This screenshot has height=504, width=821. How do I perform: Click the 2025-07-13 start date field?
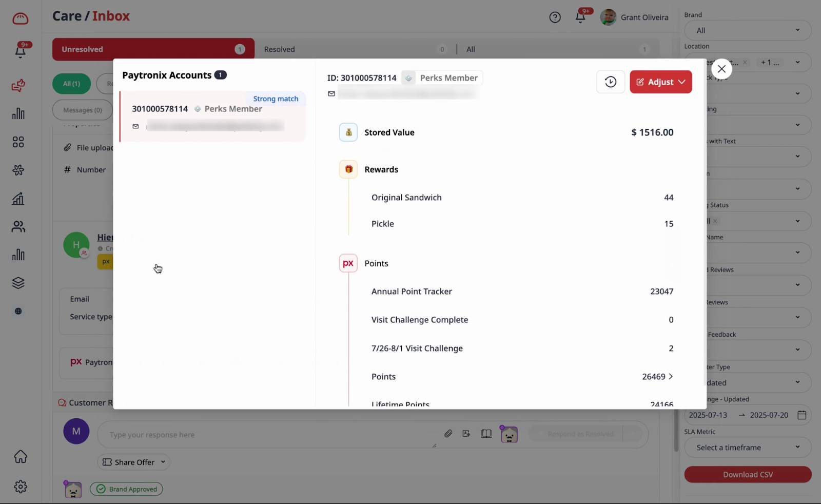[x=708, y=415]
